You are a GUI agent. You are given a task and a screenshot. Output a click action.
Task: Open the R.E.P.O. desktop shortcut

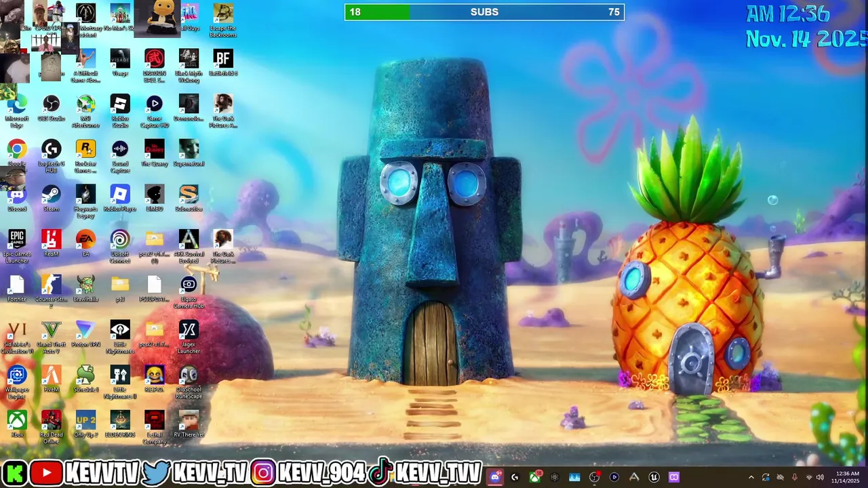(154, 380)
